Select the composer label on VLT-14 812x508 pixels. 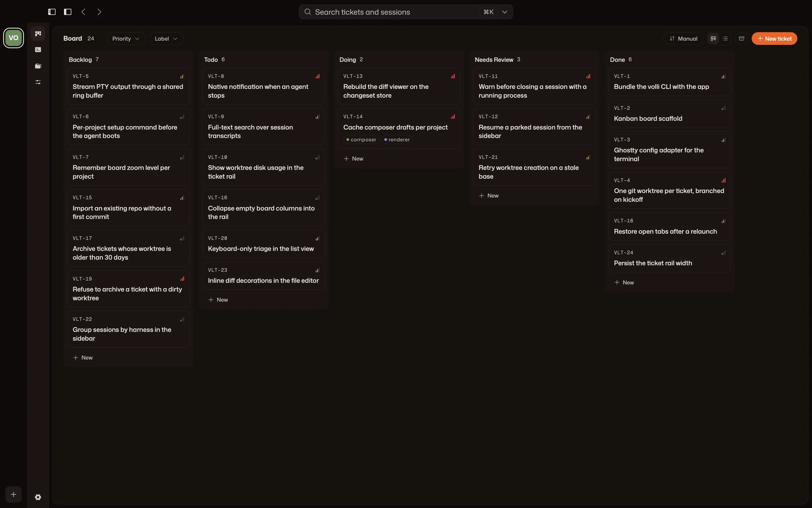click(x=361, y=139)
